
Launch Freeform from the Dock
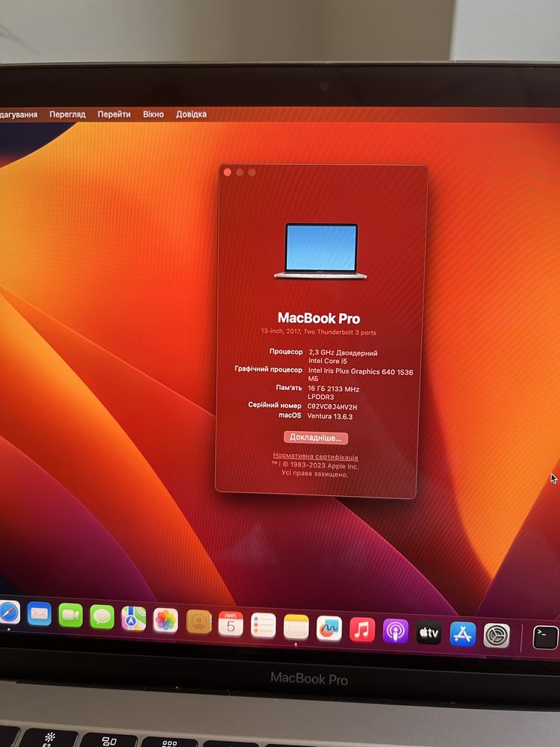click(329, 628)
